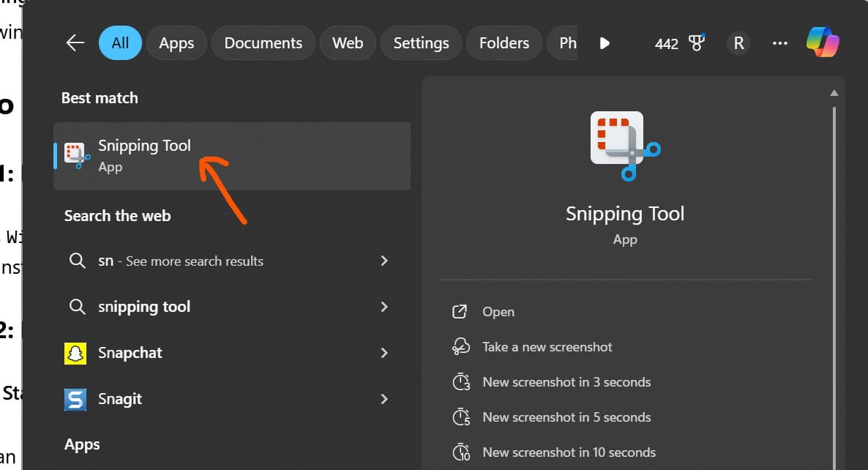
Task: Click the 442 rewards points count
Action: pos(666,44)
